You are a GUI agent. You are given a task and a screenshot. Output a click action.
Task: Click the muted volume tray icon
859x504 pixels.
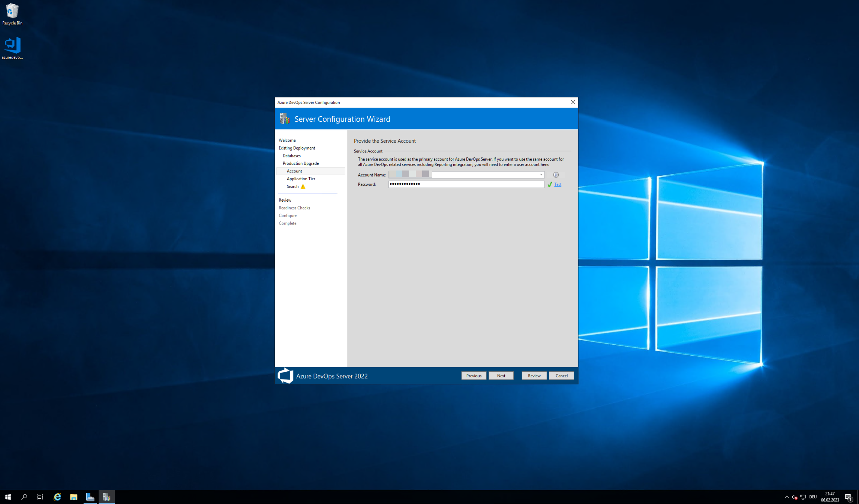795,497
